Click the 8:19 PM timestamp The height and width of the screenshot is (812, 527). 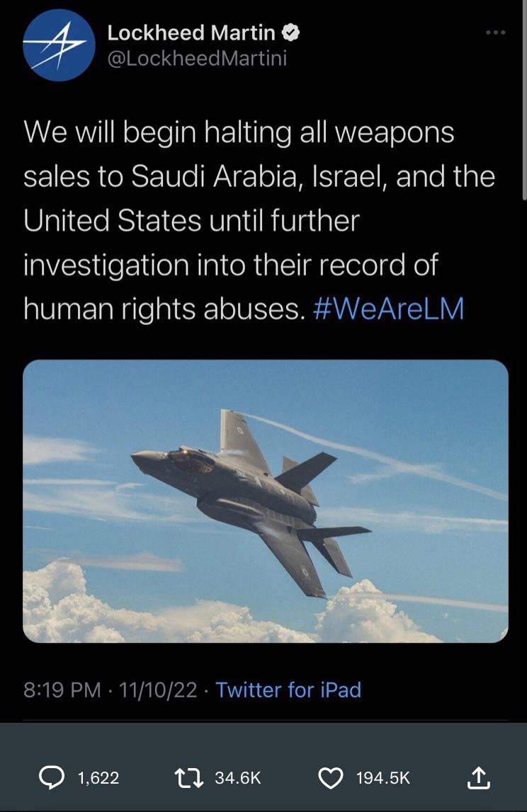pos(62,690)
